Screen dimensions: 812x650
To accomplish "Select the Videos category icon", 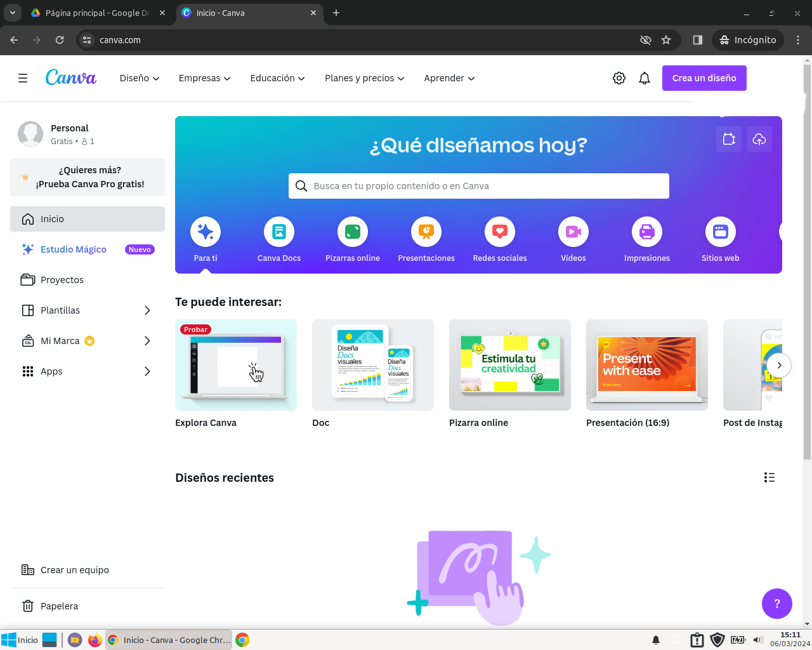I will click(573, 232).
